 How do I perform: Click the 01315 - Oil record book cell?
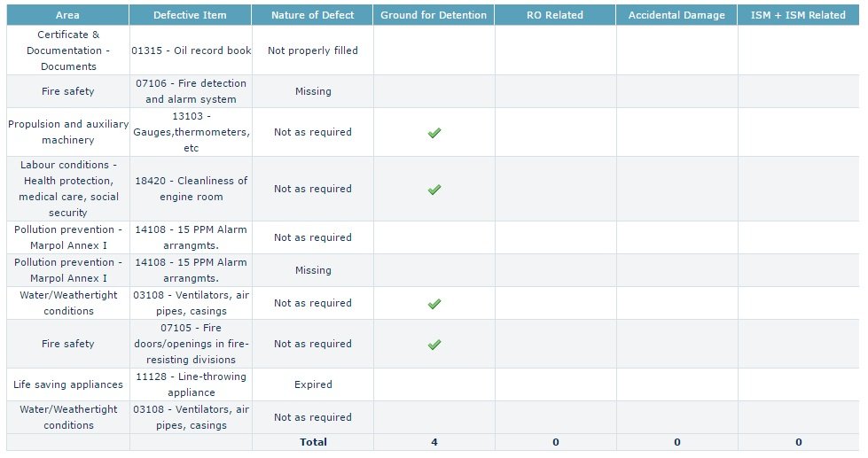191,50
